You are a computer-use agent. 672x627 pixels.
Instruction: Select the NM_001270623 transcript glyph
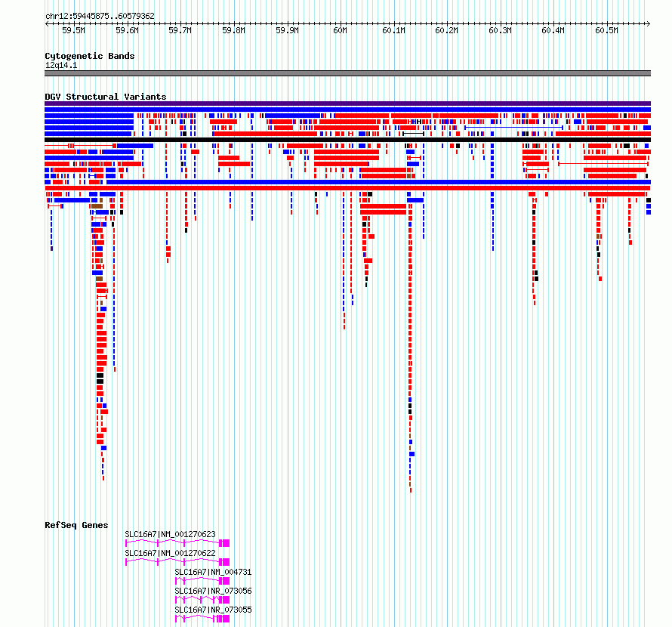[177, 543]
